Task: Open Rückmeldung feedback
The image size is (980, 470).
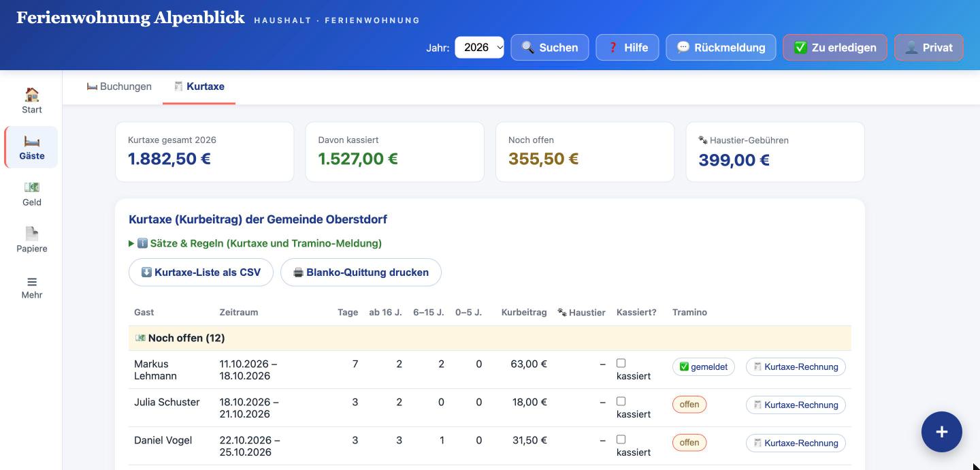Action: click(x=721, y=48)
